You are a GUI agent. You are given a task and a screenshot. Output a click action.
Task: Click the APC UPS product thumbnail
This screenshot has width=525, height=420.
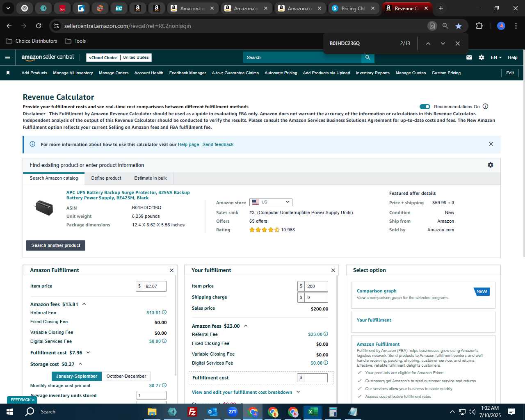(x=44, y=208)
